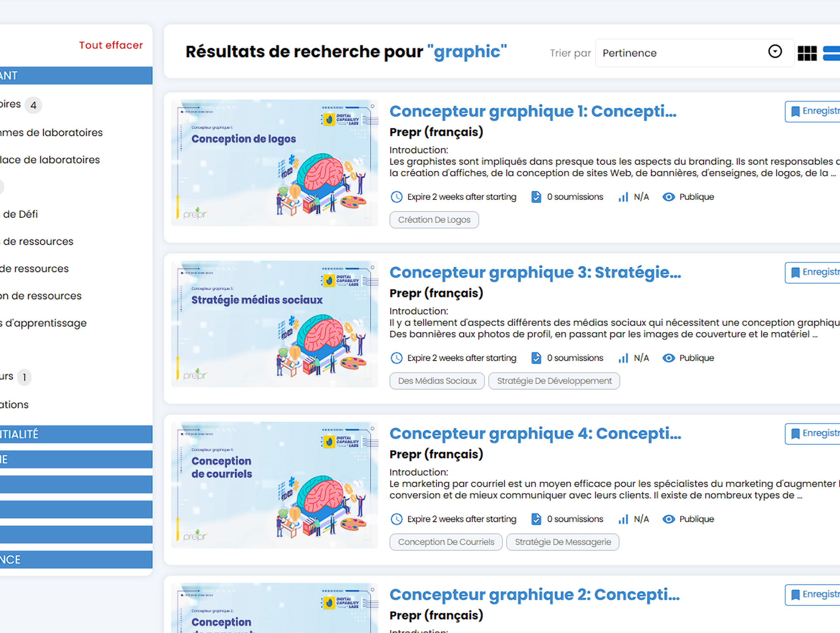Select the filter ending 'on de ressources'

tap(41, 296)
